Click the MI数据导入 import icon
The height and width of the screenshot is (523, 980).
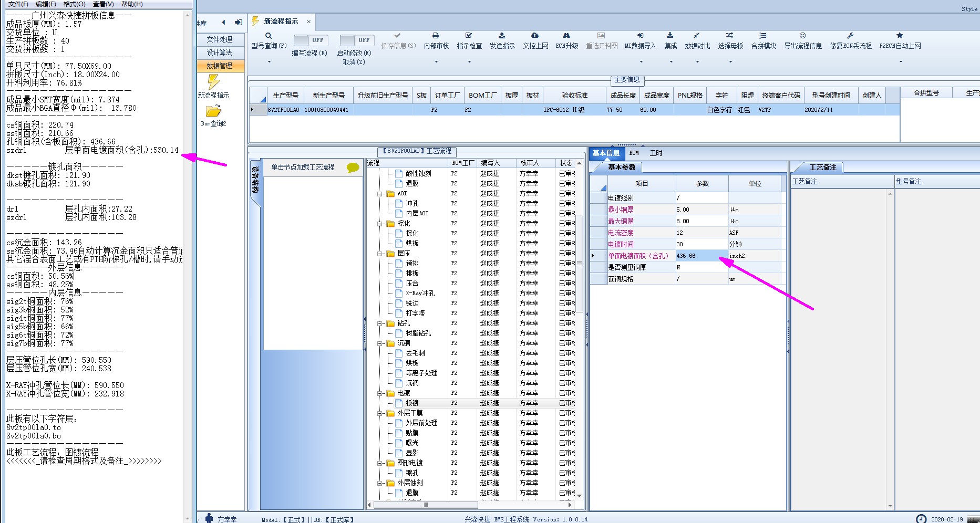pyautogui.click(x=640, y=35)
